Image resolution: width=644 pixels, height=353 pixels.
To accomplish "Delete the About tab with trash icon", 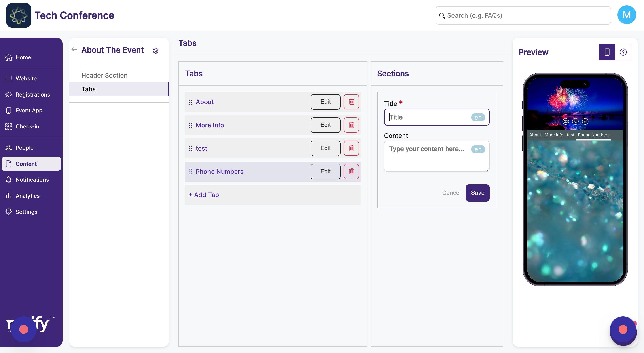I will (351, 102).
